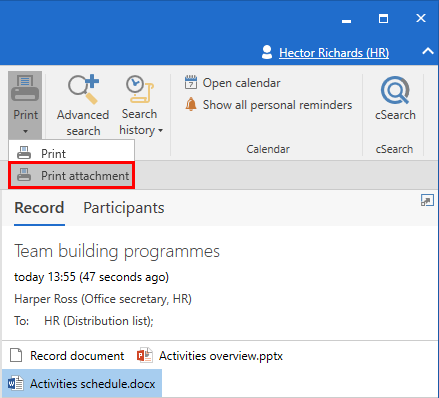Expand the Search history dropdown arrow
The image size is (439, 398).
click(160, 130)
